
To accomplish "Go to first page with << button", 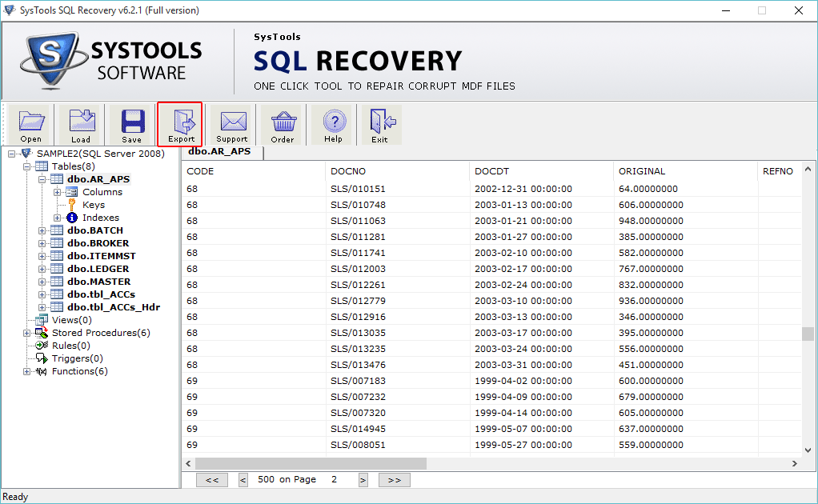I will click(x=211, y=479).
